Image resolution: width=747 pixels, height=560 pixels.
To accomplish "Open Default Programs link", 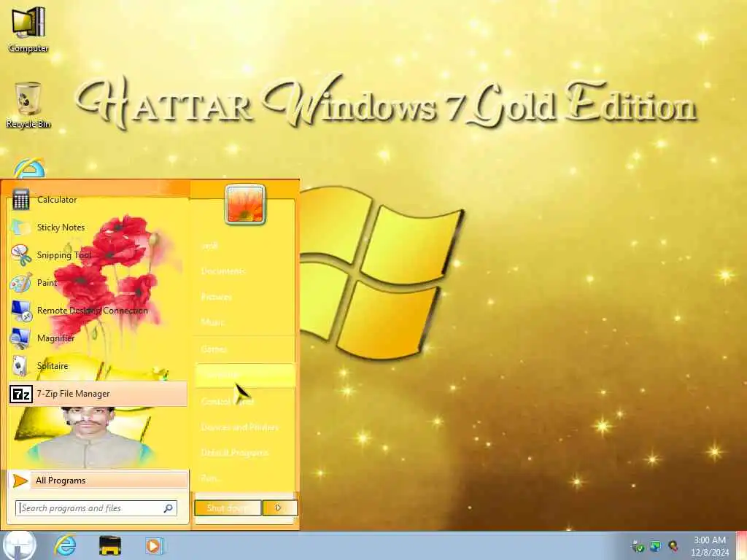I will tap(234, 452).
